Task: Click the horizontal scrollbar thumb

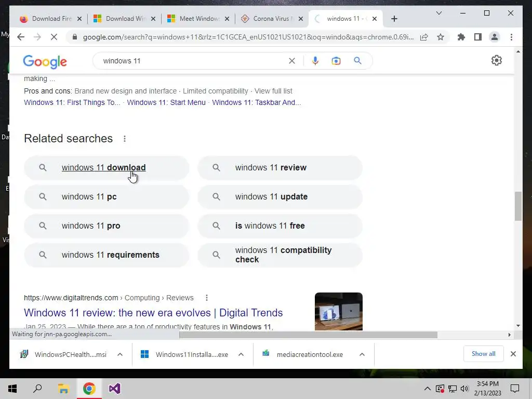Action: 308,335
